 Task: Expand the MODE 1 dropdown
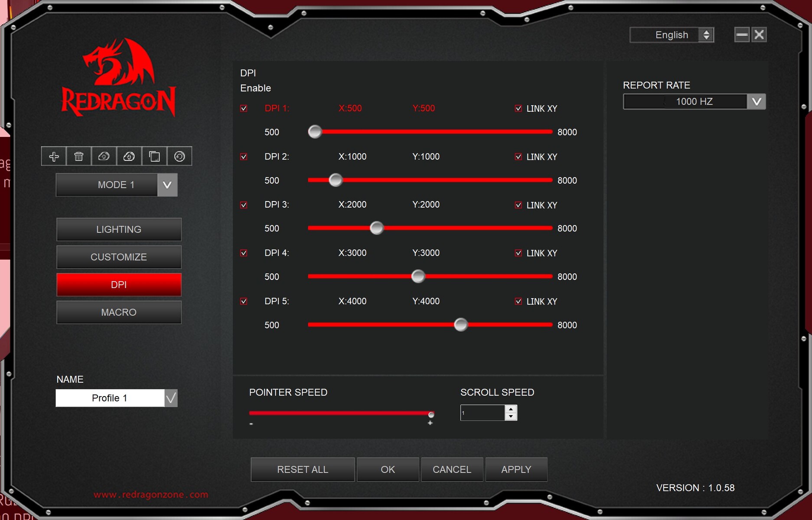[x=167, y=185]
